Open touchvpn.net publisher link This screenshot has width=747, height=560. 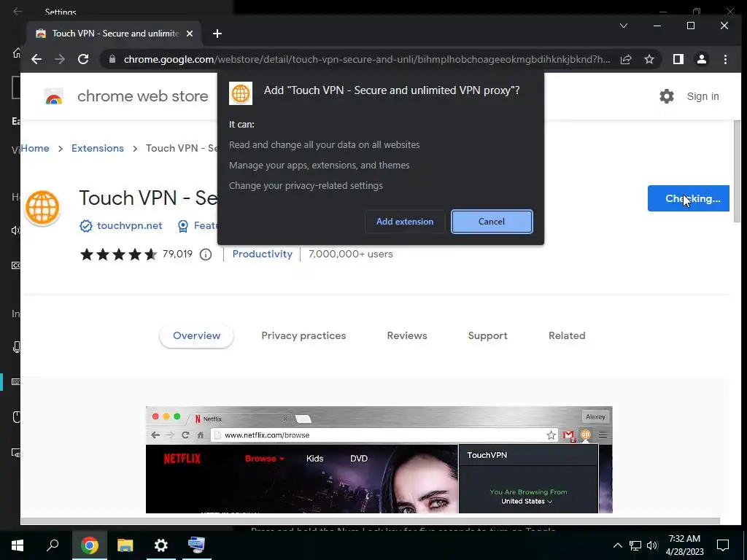point(130,226)
